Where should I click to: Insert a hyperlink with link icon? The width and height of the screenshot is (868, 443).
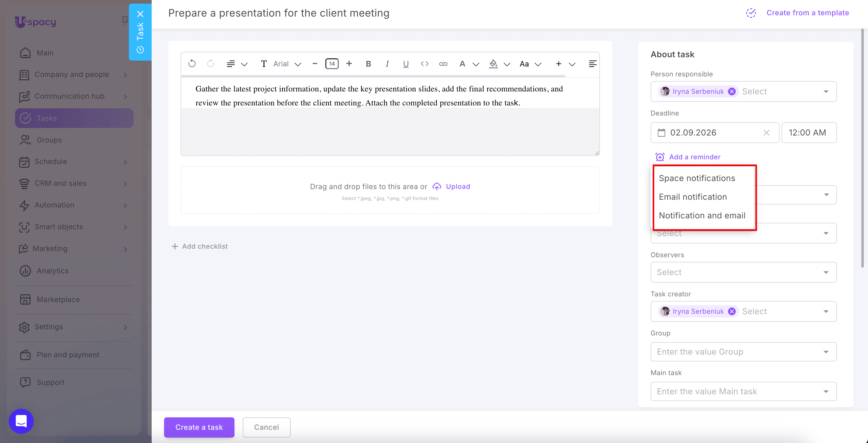(x=443, y=64)
